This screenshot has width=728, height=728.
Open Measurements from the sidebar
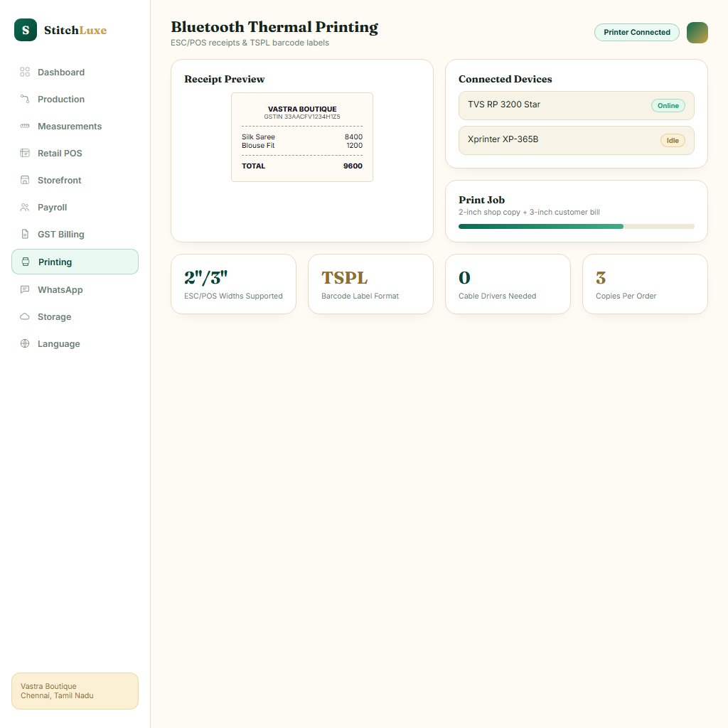(75, 126)
